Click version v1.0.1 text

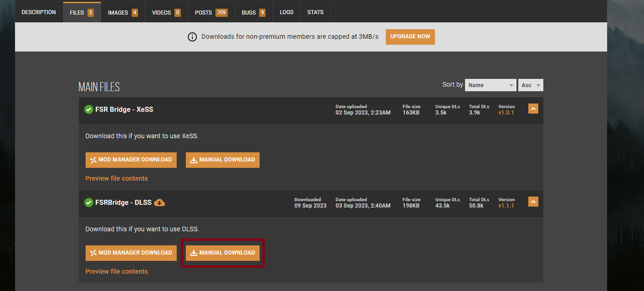tap(506, 113)
